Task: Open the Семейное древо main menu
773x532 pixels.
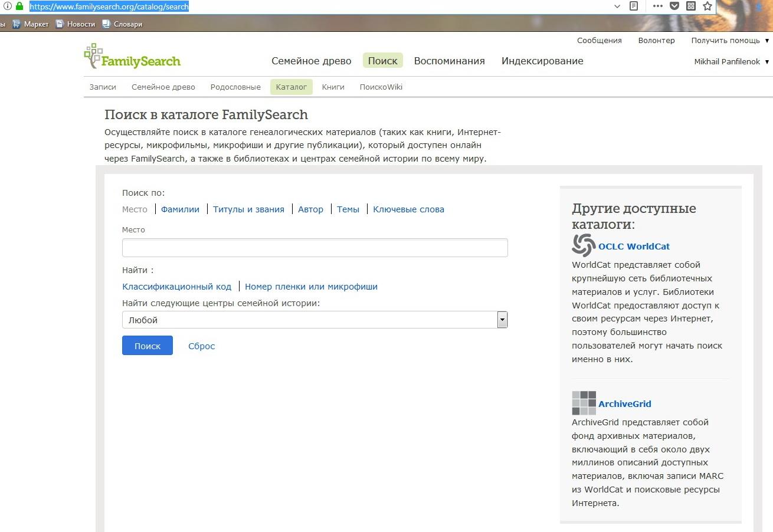Action: (x=312, y=61)
